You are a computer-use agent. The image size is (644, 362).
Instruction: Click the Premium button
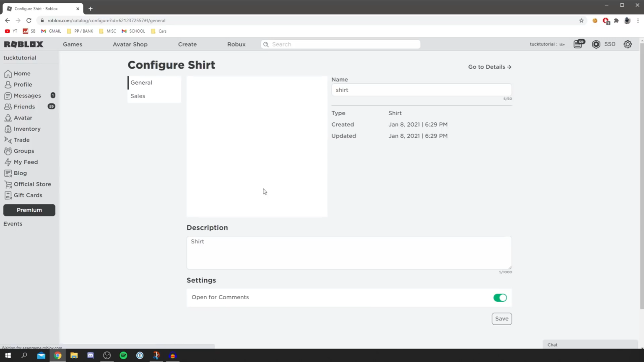tap(29, 210)
